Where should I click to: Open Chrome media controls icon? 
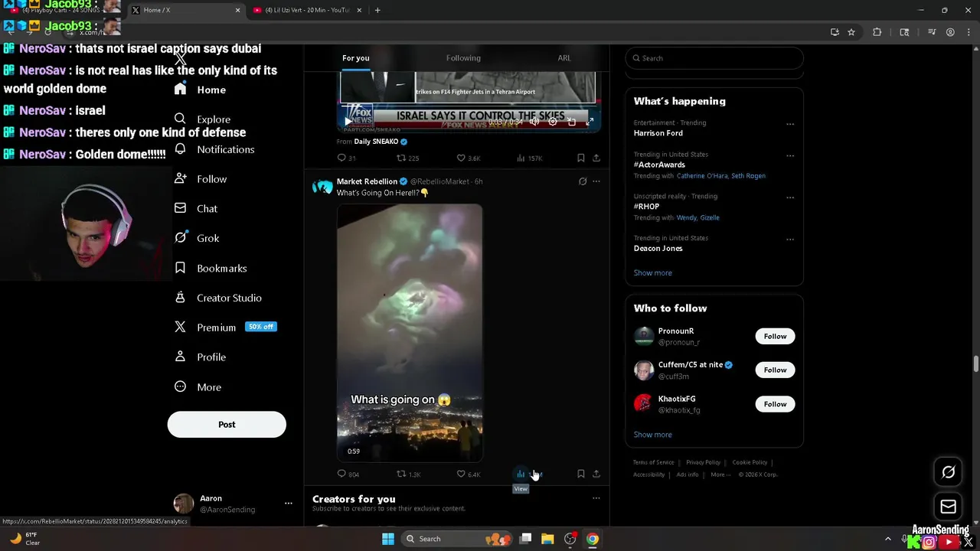tap(932, 32)
